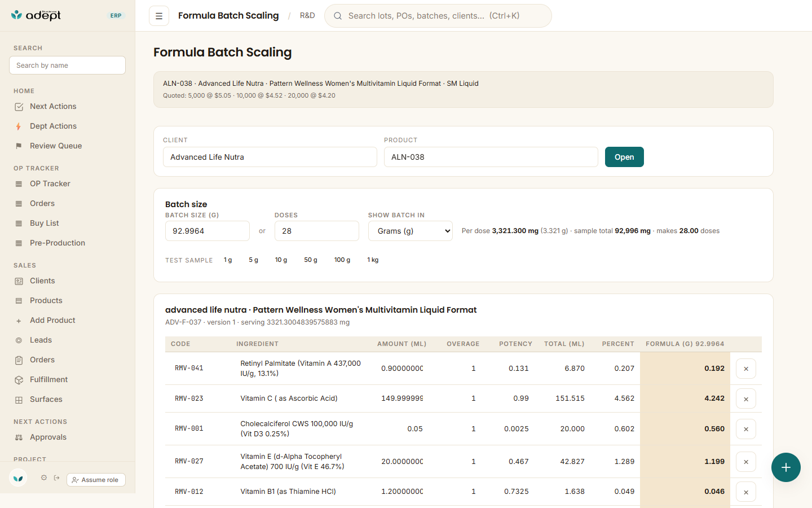Remove the Retinyl Palmitate ingredient row
812x508 pixels.
pyautogui.click(x=746, y=369)
